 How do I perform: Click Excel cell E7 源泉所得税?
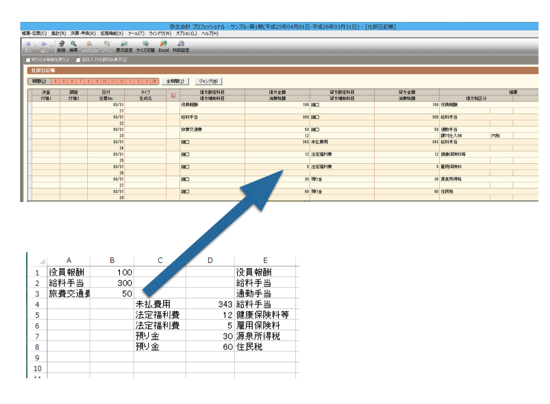265,336
